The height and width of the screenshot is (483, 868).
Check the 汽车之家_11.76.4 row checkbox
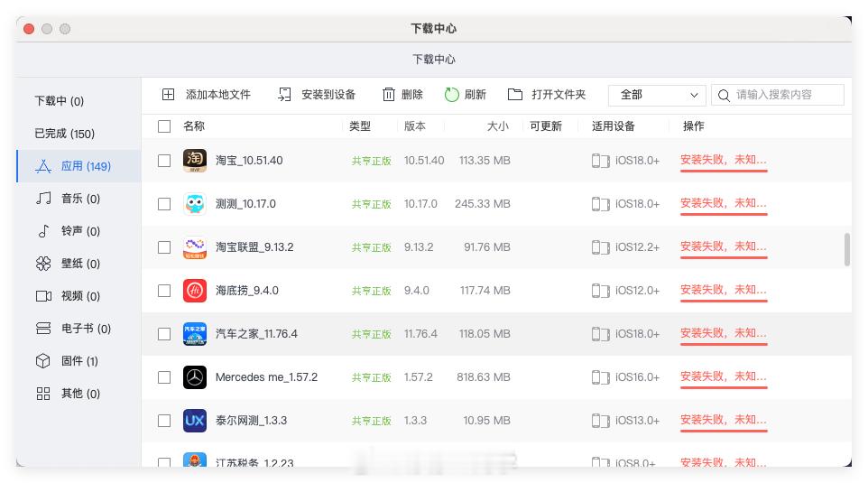pos(164,334)
